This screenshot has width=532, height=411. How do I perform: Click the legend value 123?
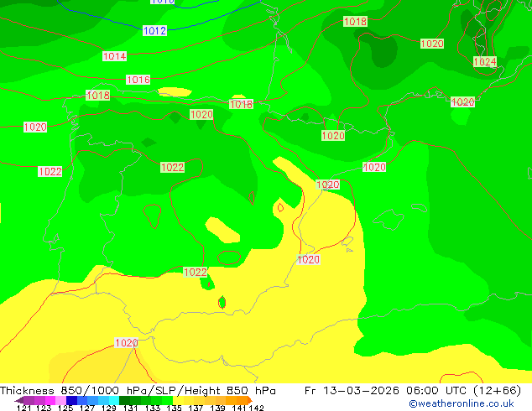(x=44, y=408)
